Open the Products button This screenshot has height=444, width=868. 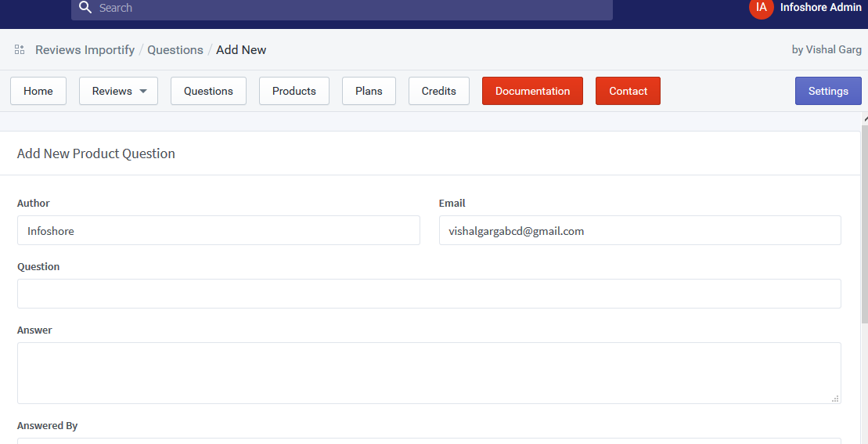tap(294, 91)
